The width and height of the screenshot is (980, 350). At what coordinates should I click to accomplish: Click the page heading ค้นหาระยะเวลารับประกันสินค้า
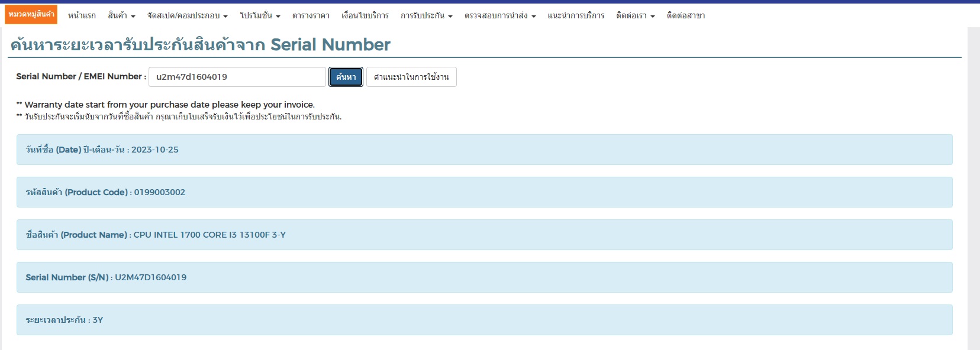coord(201,44)
